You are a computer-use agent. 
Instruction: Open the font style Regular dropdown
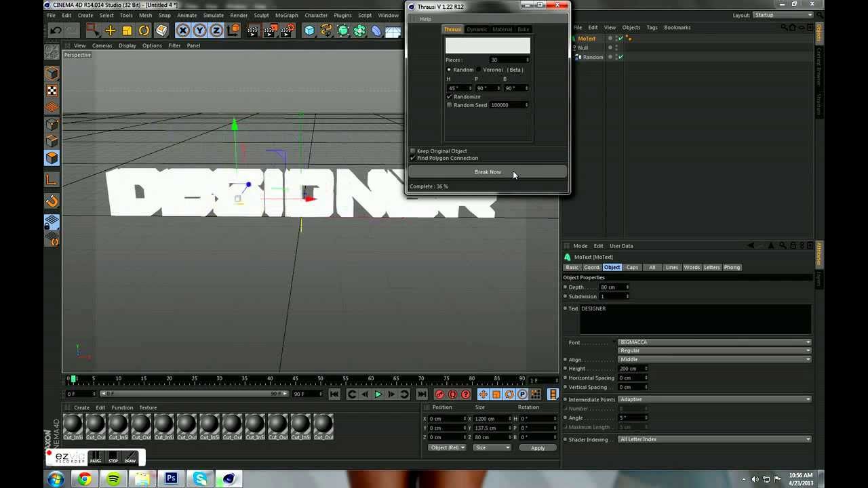click(715, 350)
